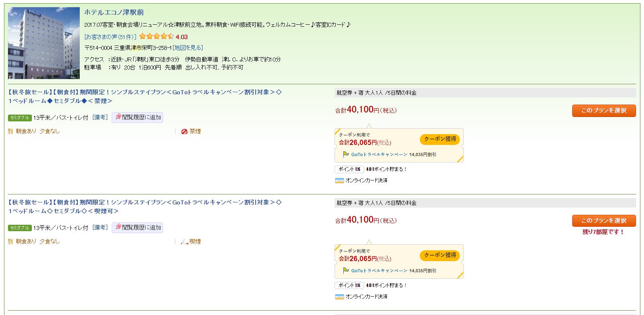The image size is (644, 315).
Task: Open お客さまの声 (51件) reviews link
Action: pyautogui.click(x=110, y=37)
